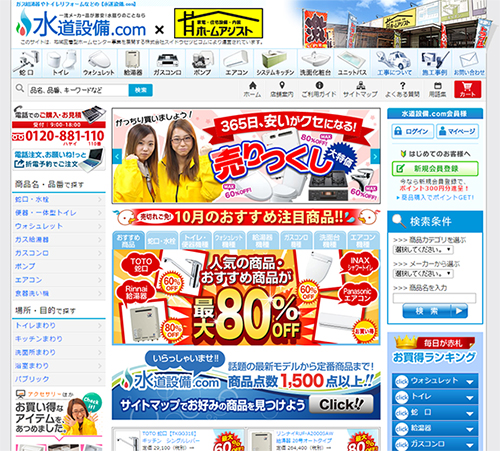Screen dimensions: 500x451
Task: Open キッチンまわり sidebar link
Action: 59,339
